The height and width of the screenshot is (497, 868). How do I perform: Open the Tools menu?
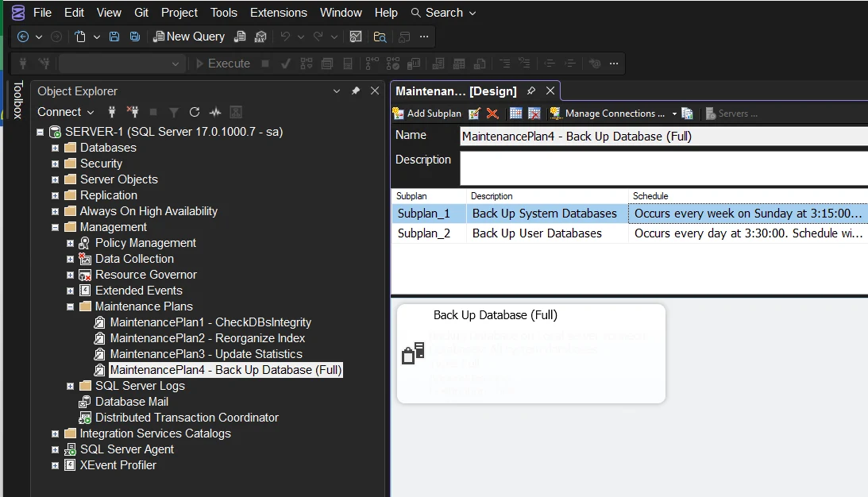[x=224, y=13]
